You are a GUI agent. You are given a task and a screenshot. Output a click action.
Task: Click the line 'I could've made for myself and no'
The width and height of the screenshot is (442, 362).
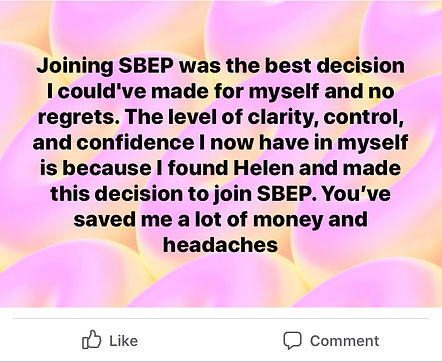coord(220,91)
